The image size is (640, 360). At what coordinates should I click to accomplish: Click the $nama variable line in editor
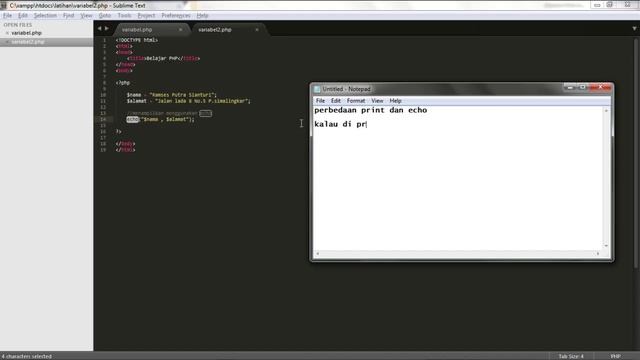click(x=172, y=95)
